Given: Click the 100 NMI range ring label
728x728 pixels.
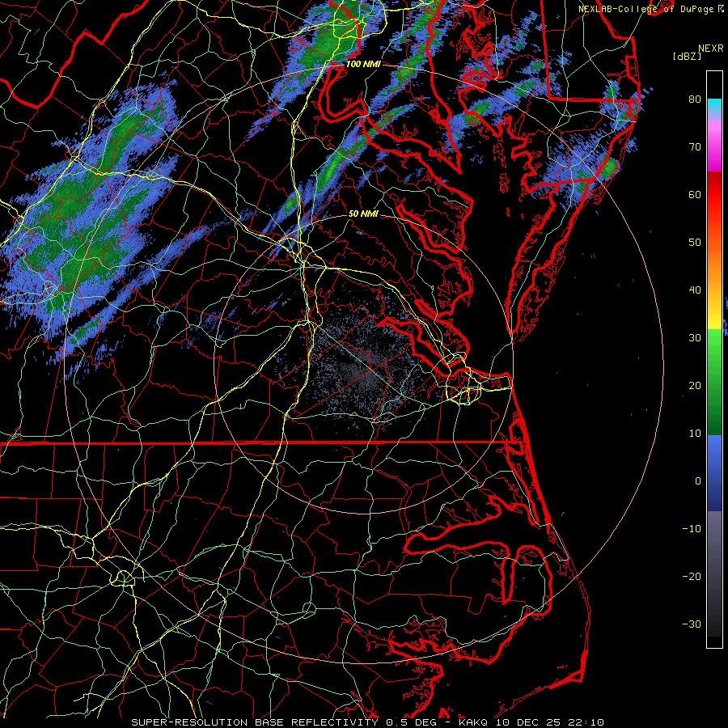Looking at the screenshot, I should [x=363, y=64].
